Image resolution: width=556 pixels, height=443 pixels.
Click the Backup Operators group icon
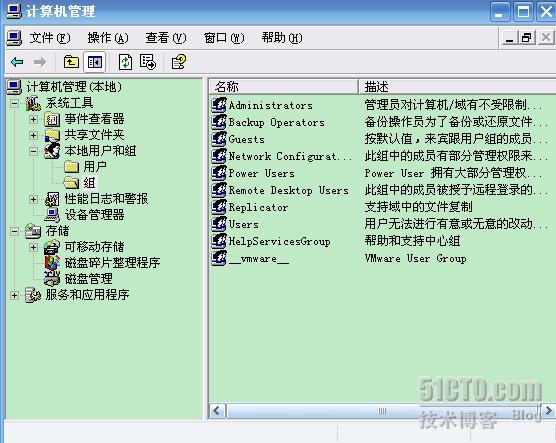tap(219, 122)
